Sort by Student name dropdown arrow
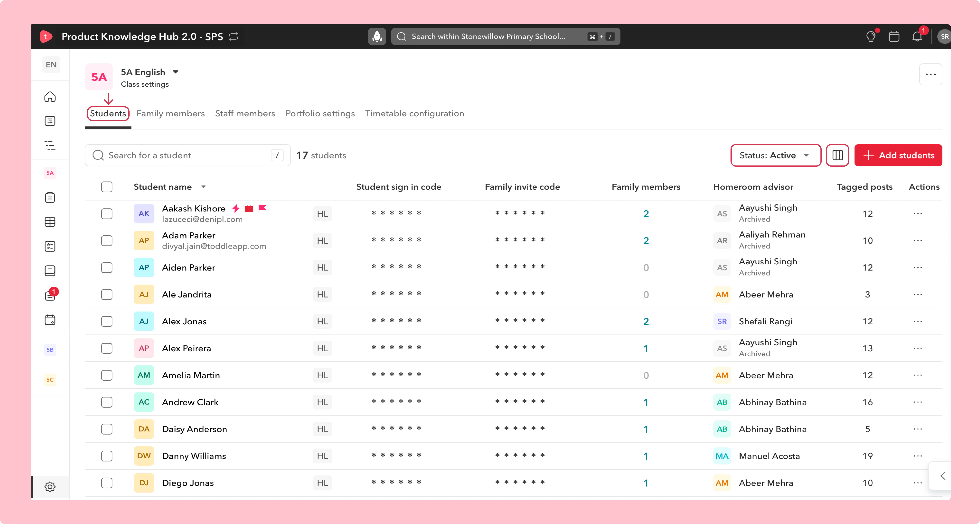This screenshot has width=980, height=524. click(x=203, y=187)
